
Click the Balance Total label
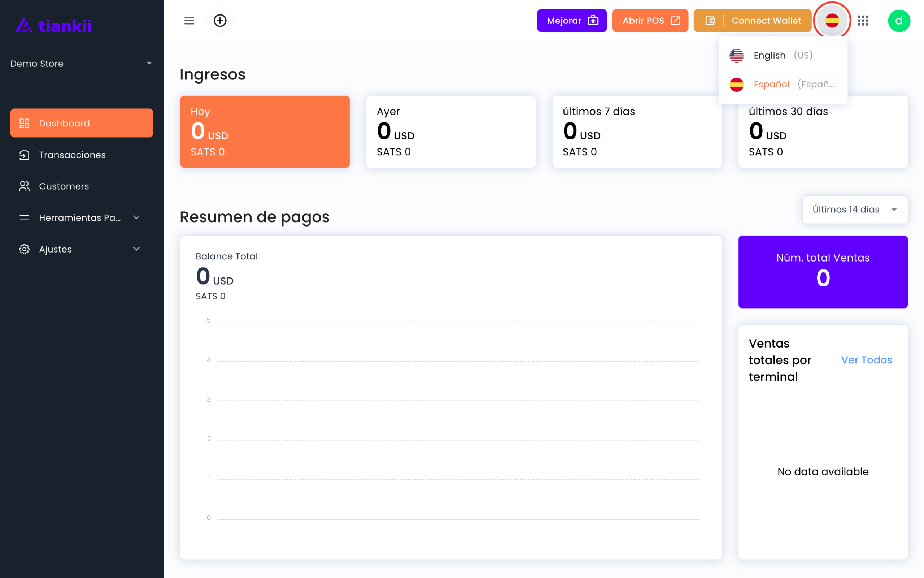[x=226, y=256]
